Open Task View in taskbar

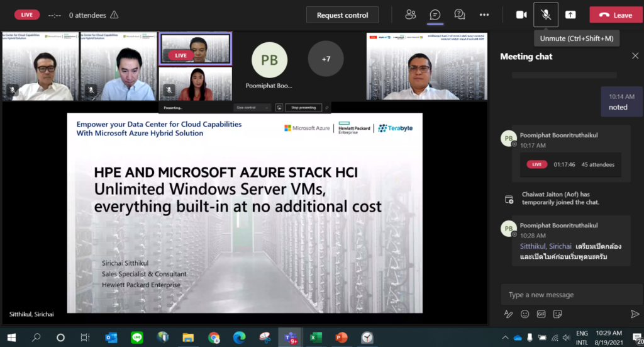pyautogui.click(x=85, y=338)
